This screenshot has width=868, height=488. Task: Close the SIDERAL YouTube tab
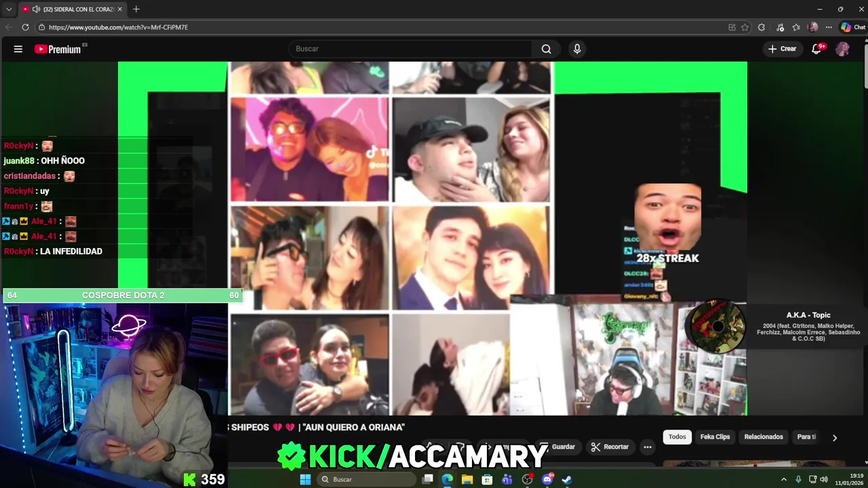pyautogui.click(x=120, y=9)
